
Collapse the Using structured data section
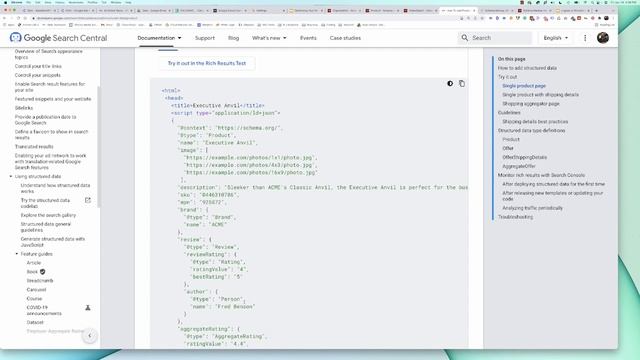click(11, 176)
